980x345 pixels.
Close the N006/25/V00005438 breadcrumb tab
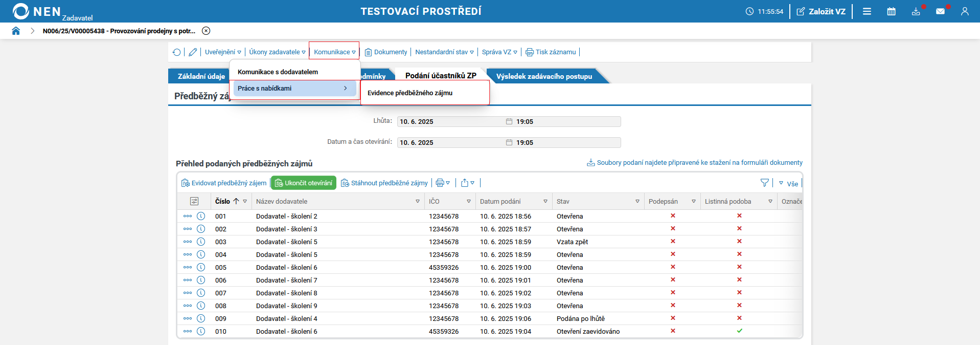206,31
